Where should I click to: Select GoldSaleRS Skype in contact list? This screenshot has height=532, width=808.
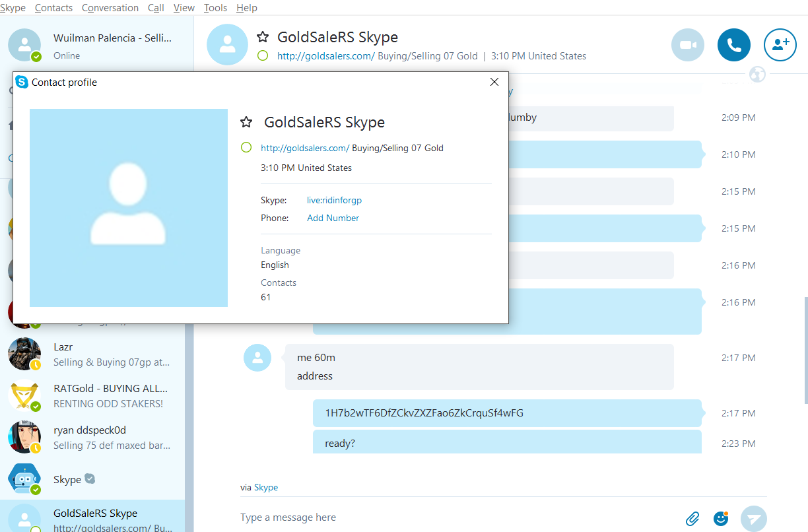pyautogui.click(x=92, y=516)
